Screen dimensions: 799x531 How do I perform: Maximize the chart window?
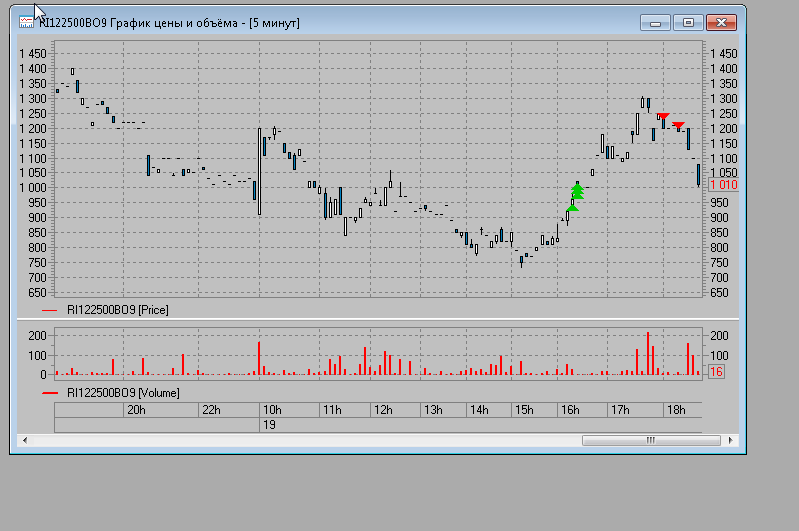pyautogui.click(x=688, y=23)
